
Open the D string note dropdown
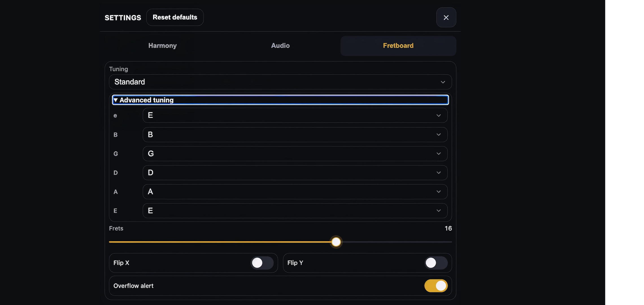[x=295, y=173]
